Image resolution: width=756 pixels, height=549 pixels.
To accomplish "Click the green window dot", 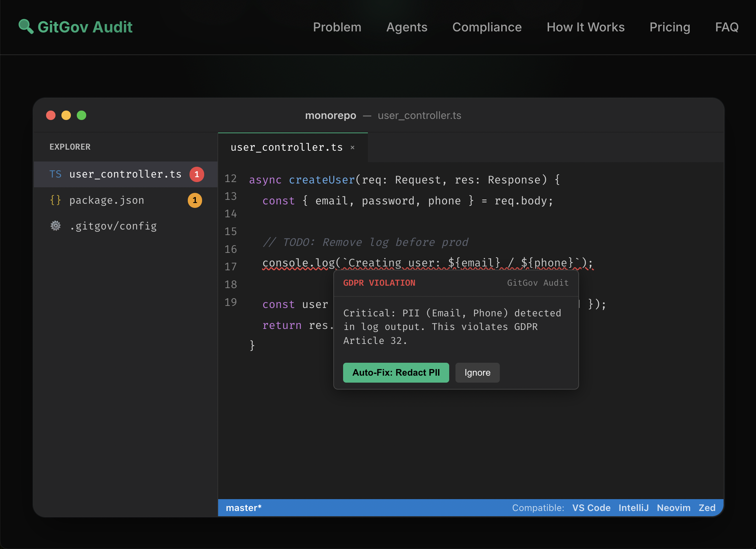I will click(x=82, y=115).
